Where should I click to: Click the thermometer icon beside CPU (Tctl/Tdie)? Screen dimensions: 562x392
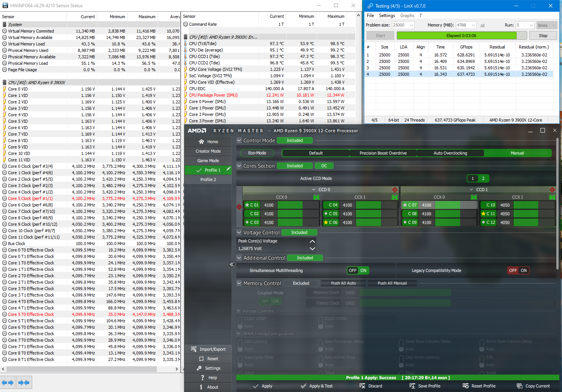(186, 44)
